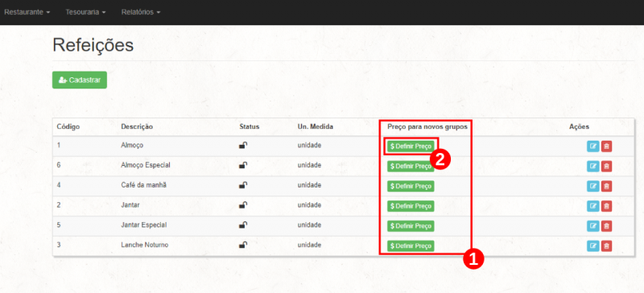
Task: Click the Preço para novos grupos header
Action: 427,127
